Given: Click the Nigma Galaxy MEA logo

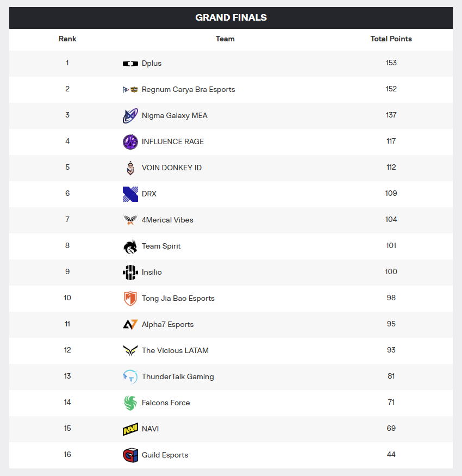Looking at the screenshot, I should 130,116.
